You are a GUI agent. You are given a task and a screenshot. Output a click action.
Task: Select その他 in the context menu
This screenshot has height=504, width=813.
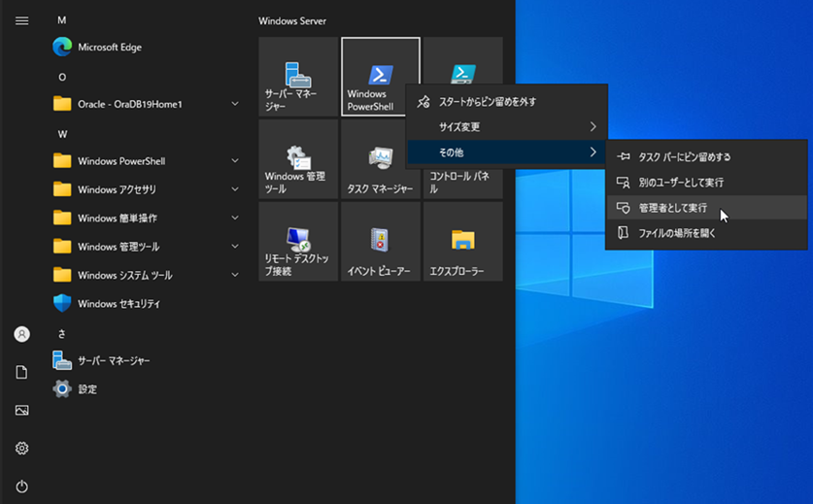507,152
